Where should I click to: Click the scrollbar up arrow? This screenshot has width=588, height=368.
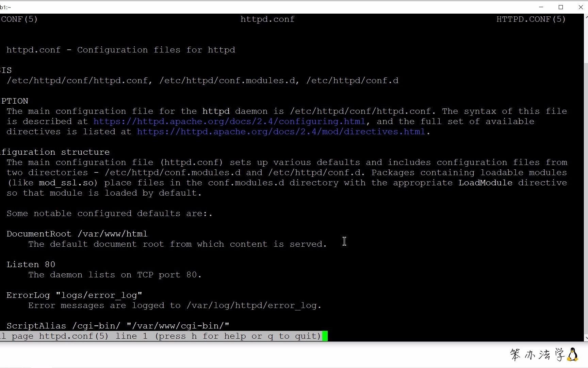[x=586, y=16]
